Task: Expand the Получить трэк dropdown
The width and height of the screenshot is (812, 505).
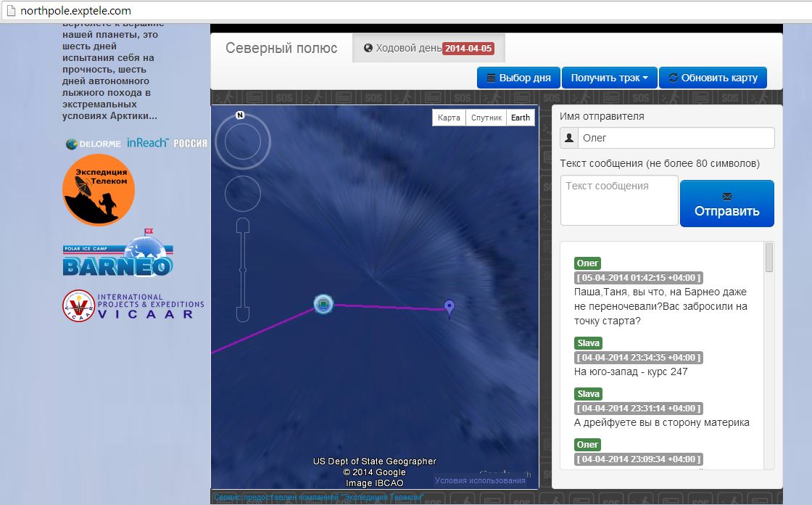Action: pos(609,78)
